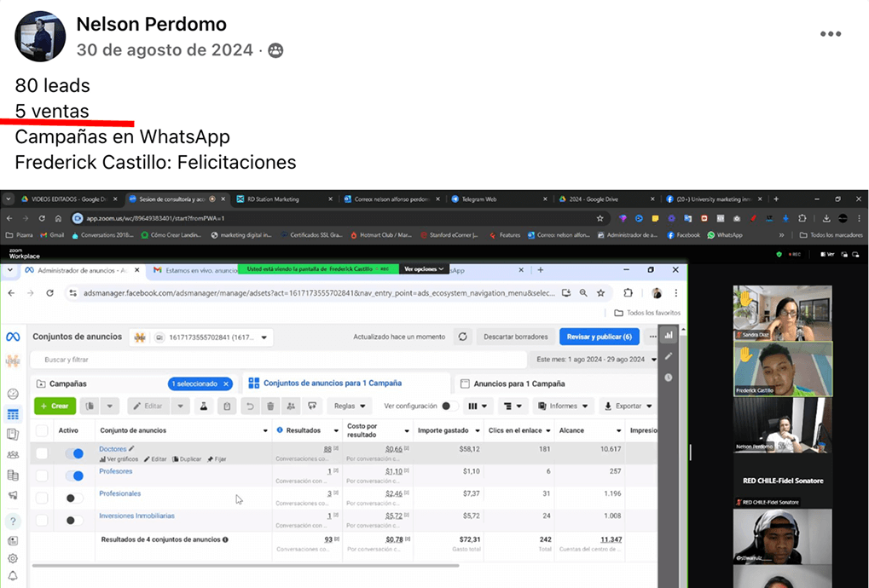The height and width of the screenshot is (588, 869).
Task: Click the green Crear button
Action: [55, 406]
